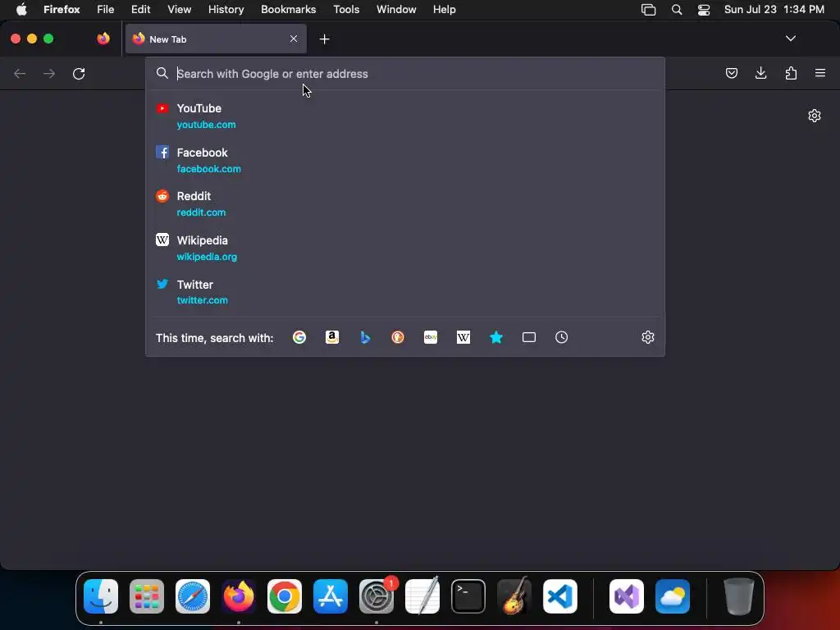Reload the current page
Image resolution: width=840 pixels, height=630 pixels.
pyautogui.click(x=79, y=73)
